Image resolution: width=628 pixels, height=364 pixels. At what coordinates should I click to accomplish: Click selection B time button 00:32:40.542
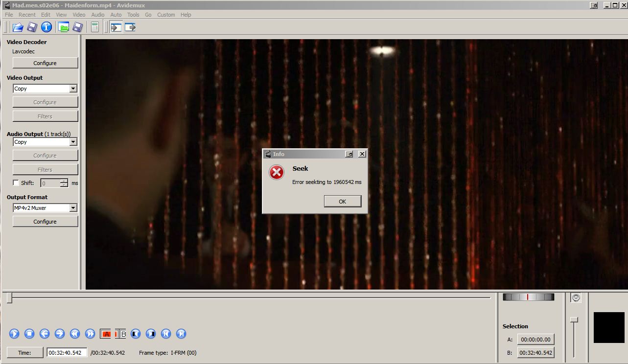coord(535,353)
